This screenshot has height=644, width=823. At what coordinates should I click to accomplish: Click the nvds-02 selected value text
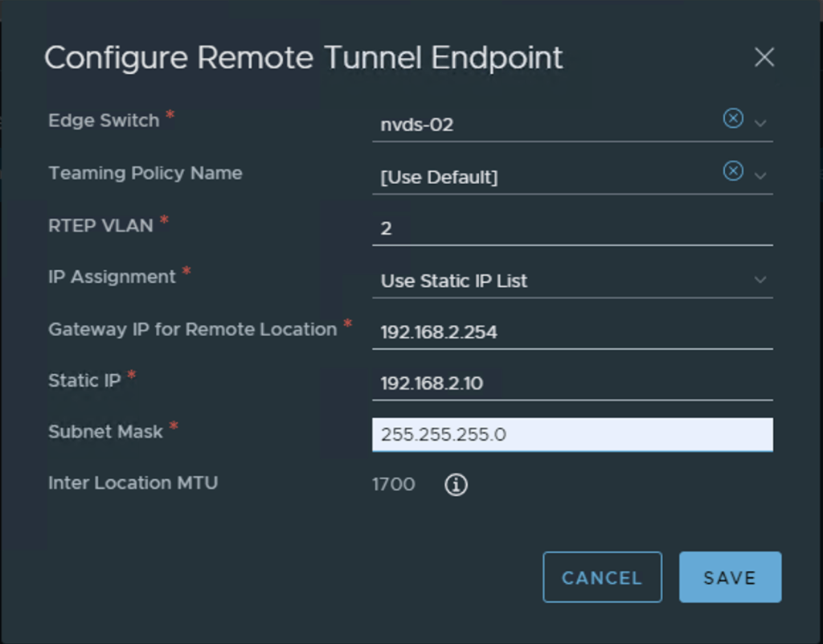(x=416, y=125)
